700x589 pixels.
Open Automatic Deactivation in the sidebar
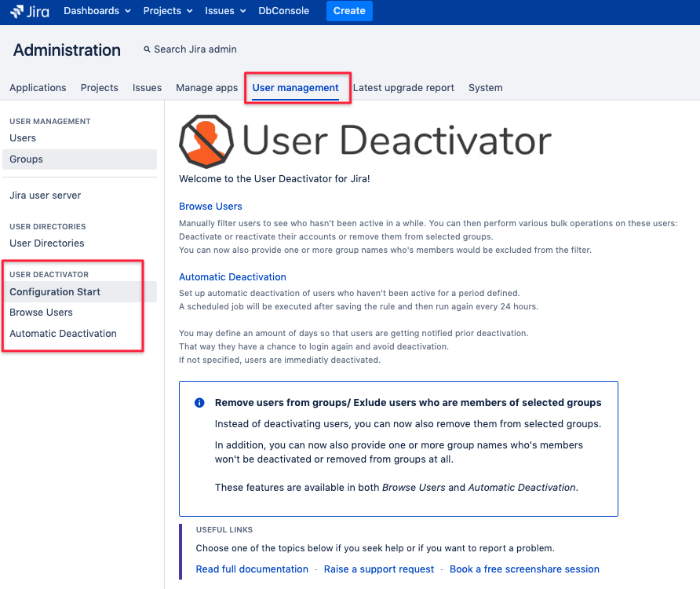coord(63,334)
